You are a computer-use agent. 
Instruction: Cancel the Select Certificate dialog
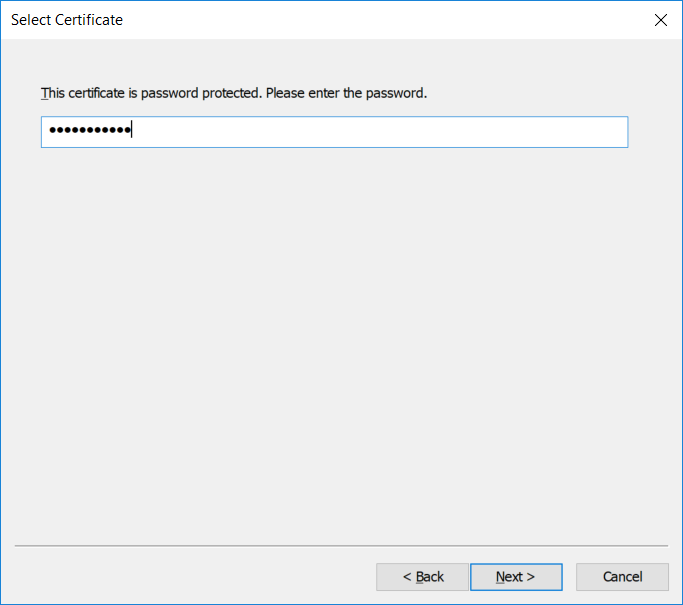(x=622, y=577)
